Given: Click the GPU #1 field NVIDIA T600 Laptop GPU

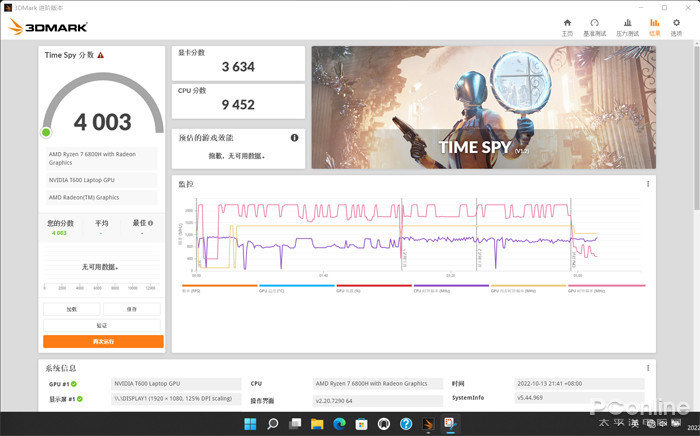Looking at the screenshot, I should click(176, 384).
